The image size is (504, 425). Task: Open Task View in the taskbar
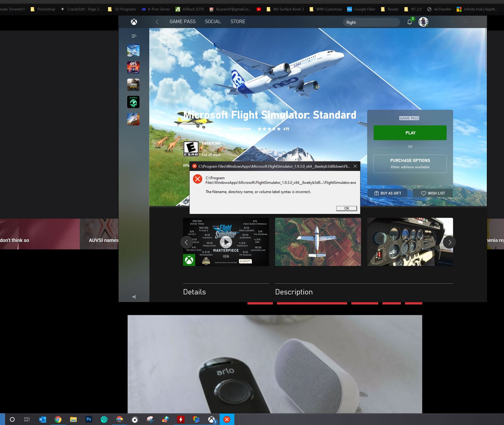27,419
